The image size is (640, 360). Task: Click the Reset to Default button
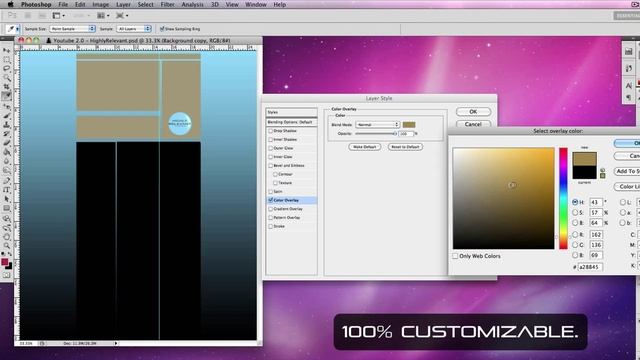point(405,147)
